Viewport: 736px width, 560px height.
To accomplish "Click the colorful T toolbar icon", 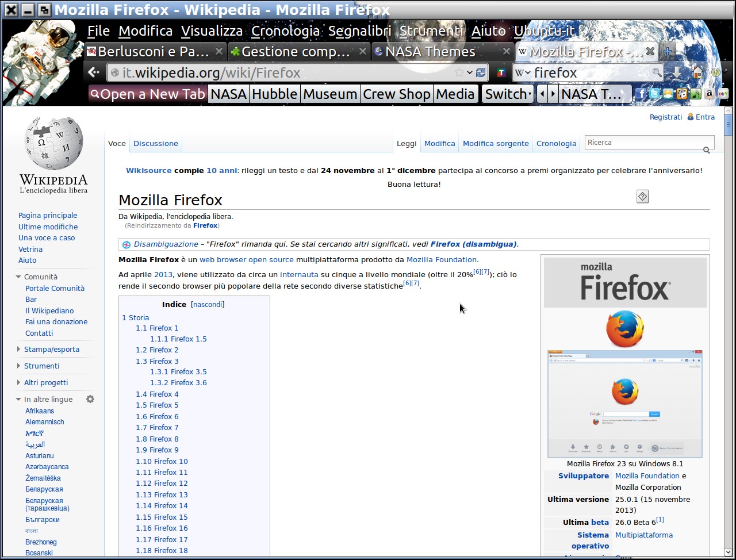I will point(501,73).
